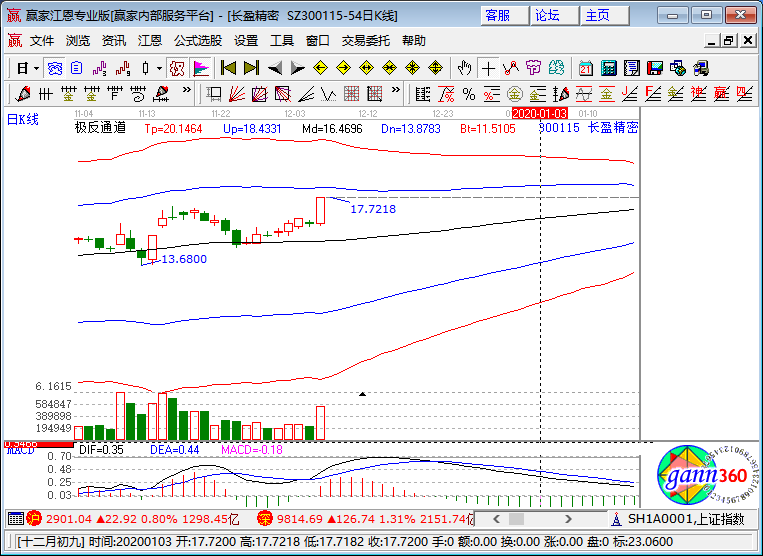Open the 江恩 menu

149,41
